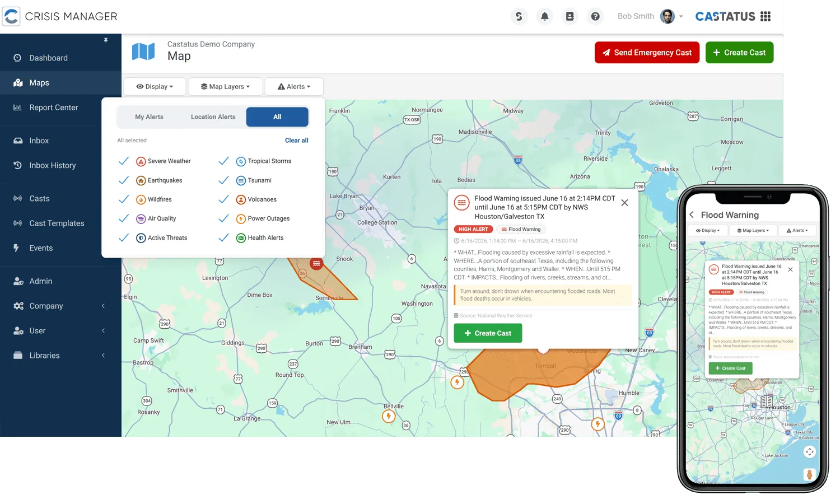Image resolution: width=840 pixels, height=504 pixels.
Task: Expand the User sidebar section
Action: (x=60, y=330)
